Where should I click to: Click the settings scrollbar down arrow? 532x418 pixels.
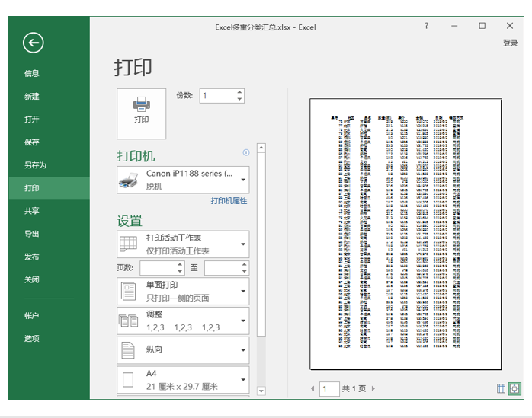click(261, 391)
